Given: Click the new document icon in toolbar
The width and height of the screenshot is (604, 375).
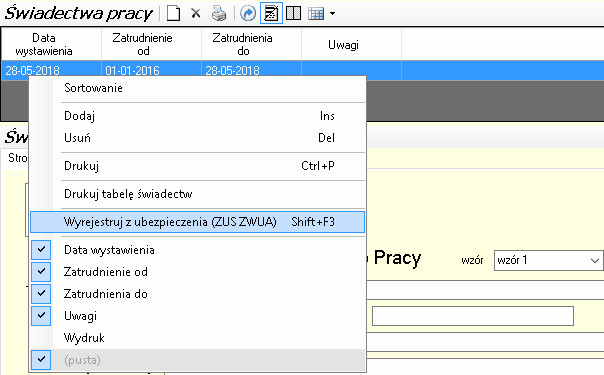Looking at the screenshot, I should tap(173, 13).
